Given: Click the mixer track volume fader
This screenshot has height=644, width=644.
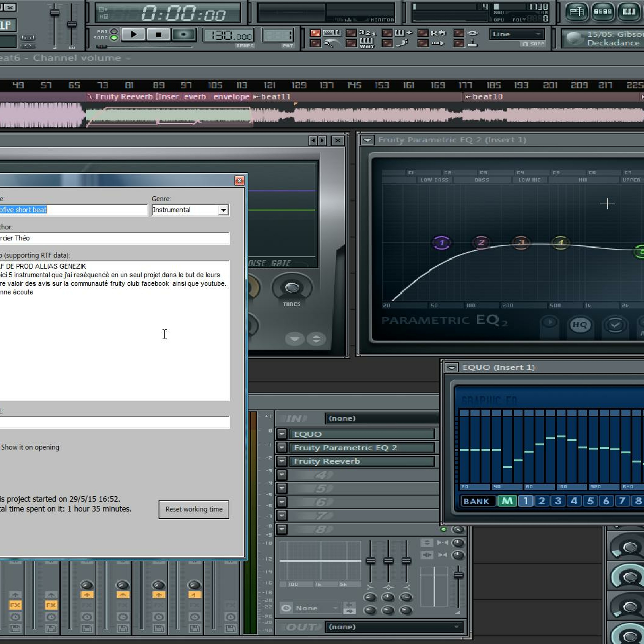Looking at the screenshot, I should [x=459, y=575].
